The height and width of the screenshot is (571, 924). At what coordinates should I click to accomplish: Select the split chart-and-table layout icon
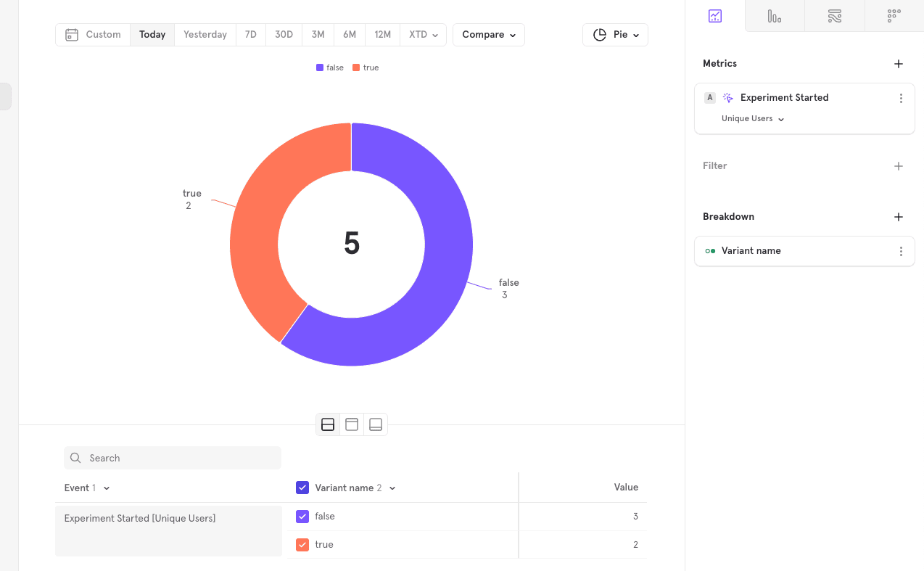point(328,424)
